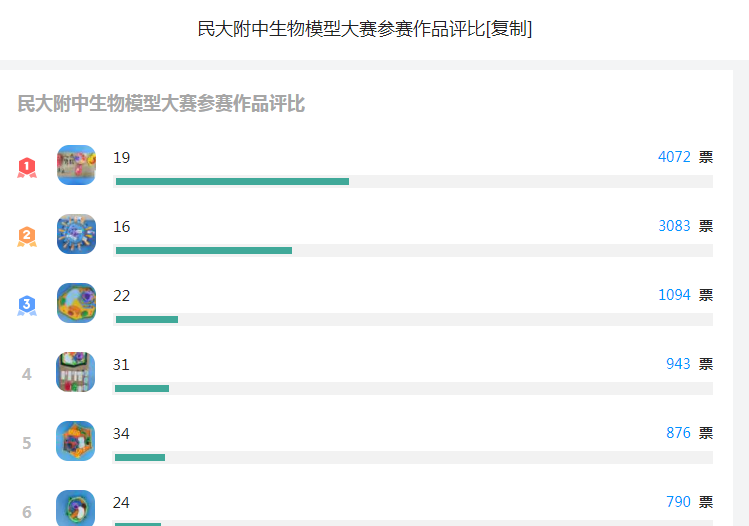Click the rank number 5 label

(x=27, y=444)
